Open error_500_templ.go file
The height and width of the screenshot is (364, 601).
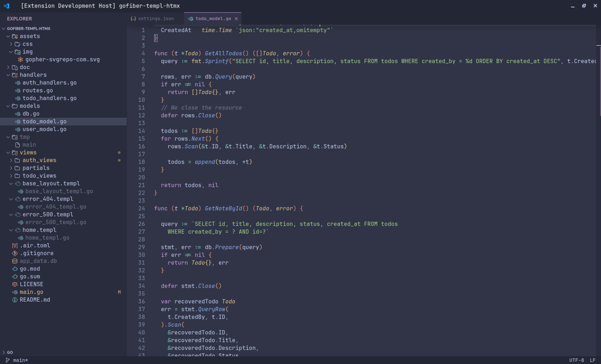pyautogui.click(x=63, y=223)
